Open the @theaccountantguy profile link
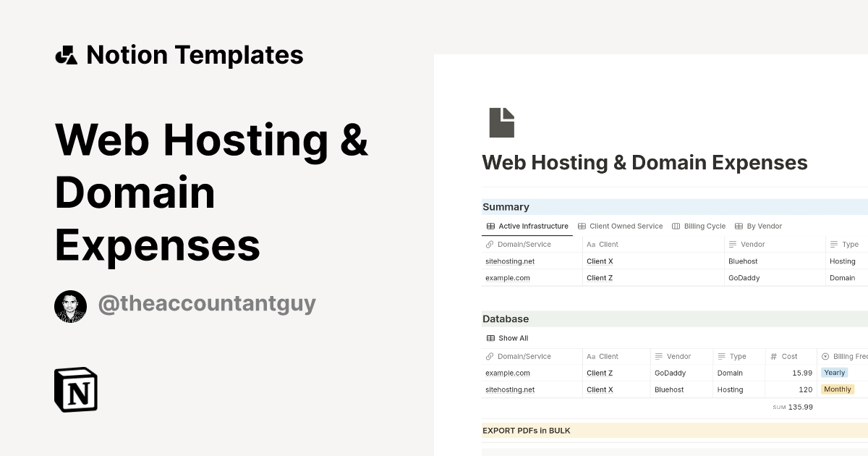This screenshot has width=868, height=456. [208, 303]
